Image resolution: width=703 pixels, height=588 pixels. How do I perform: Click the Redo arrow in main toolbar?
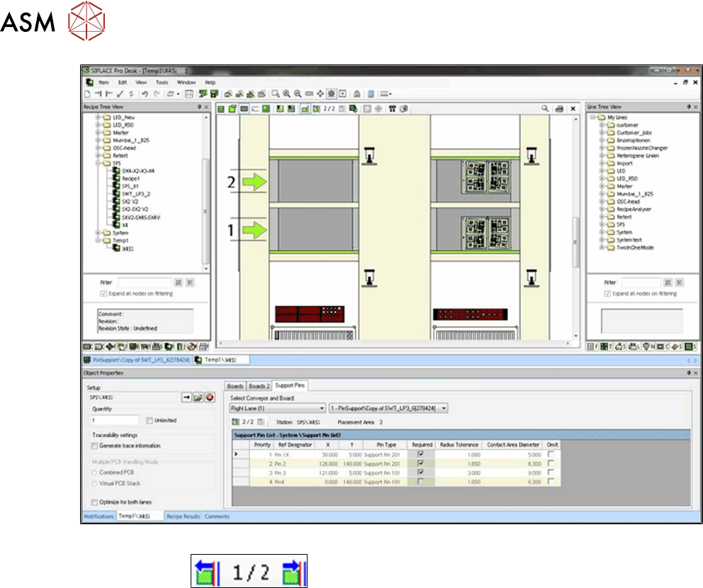click(157, 94)
